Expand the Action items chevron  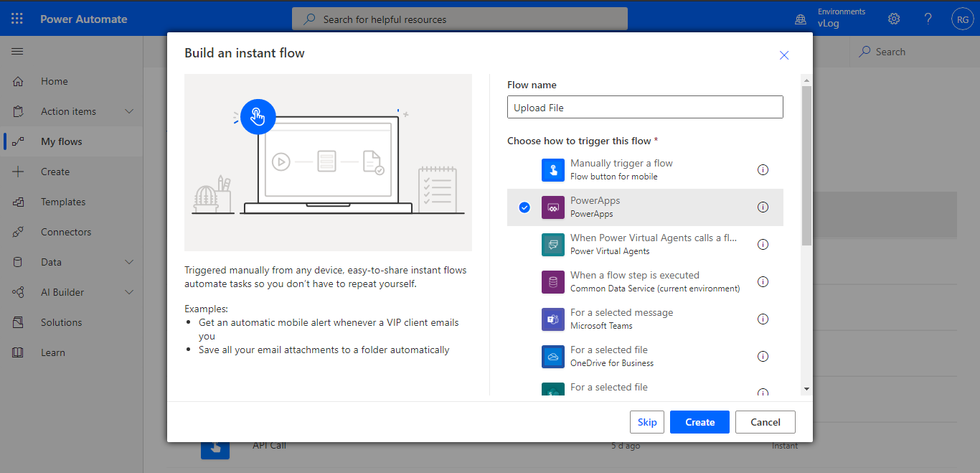click(129, 111)
